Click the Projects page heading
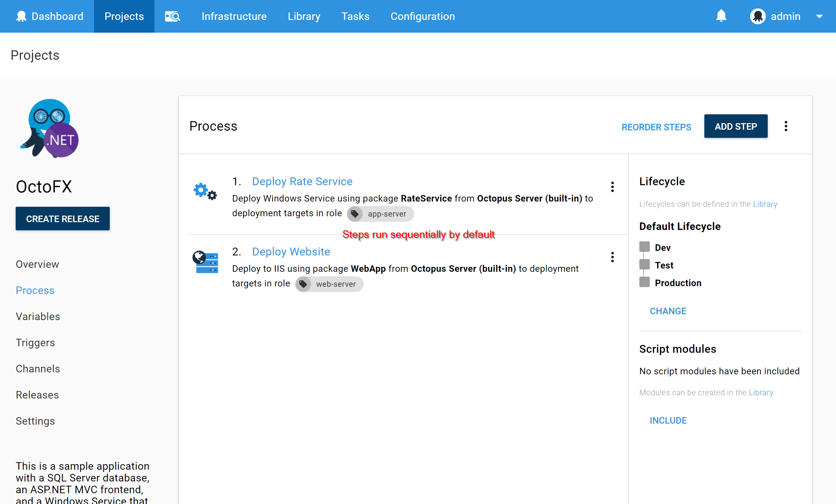Screen dimensions: 836x504 point(35,55)
